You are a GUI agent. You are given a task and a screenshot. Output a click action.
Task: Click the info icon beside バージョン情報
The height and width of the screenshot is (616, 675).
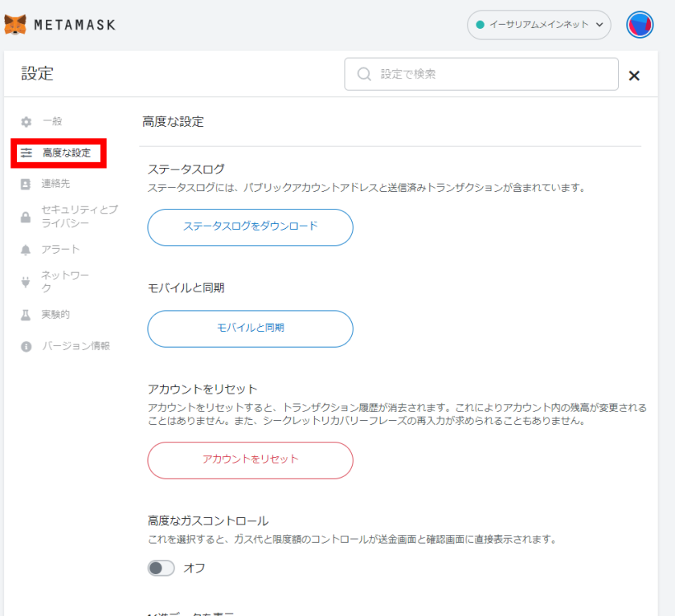click(27, 347)
